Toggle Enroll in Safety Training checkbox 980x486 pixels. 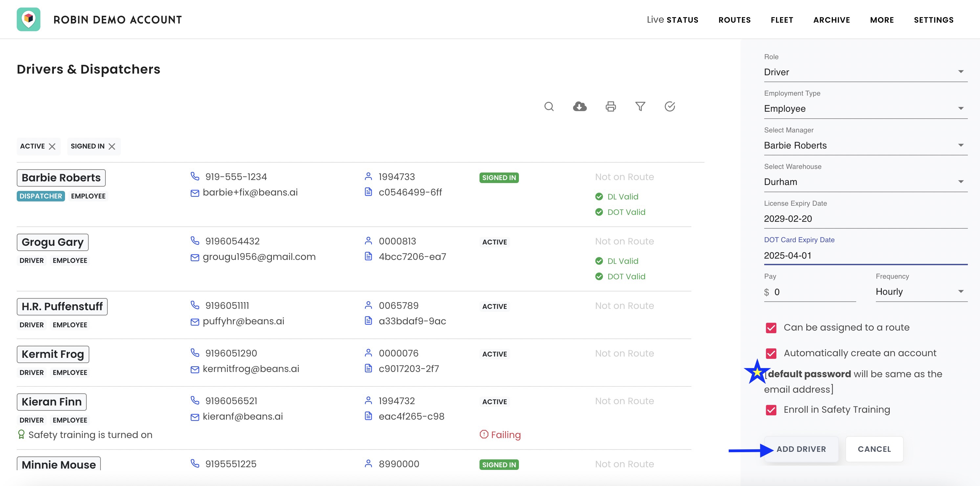[x=771, y=410]
